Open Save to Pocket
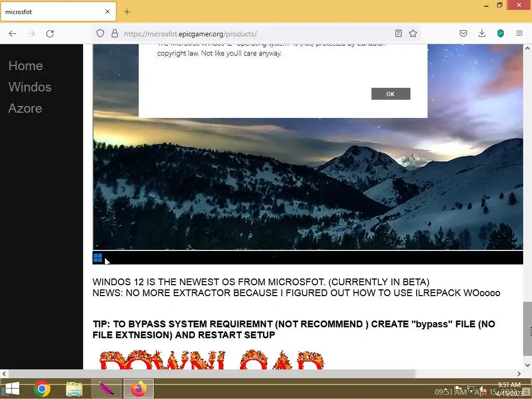The height and width of the screenshot is (399, 532). pyautogui.click(x=463, y=33)
